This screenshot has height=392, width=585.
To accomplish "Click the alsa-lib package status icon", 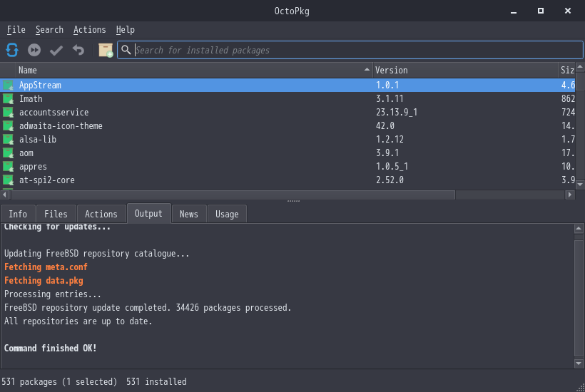I will click(9, 140).
